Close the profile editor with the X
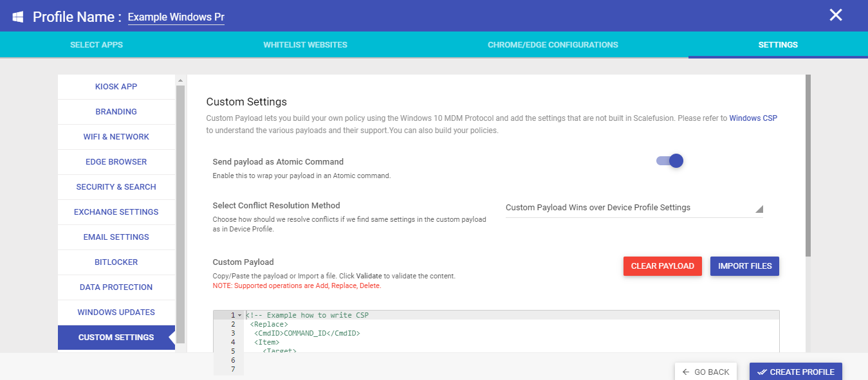This screenshot has height=380, width=868. [x=836, y=15]
